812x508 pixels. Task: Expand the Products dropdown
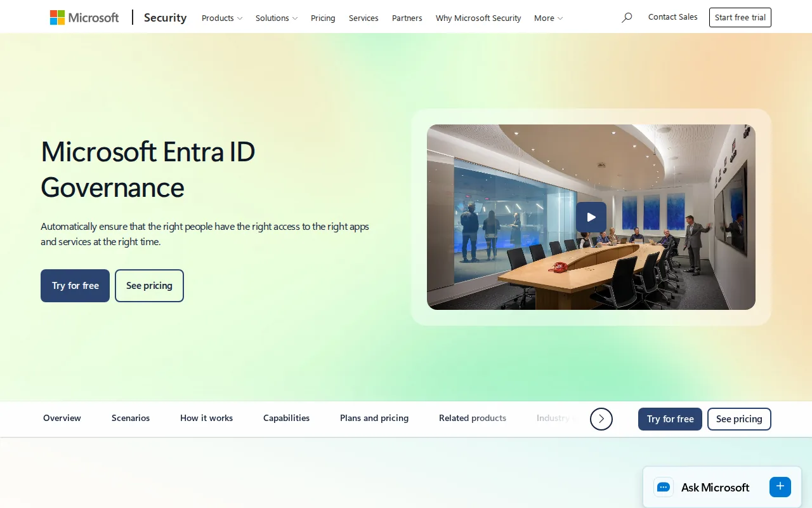[222, 18]
